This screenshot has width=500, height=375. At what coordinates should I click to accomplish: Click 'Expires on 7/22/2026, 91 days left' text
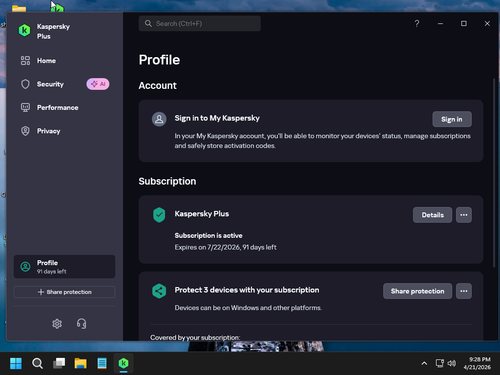point(226,247)
